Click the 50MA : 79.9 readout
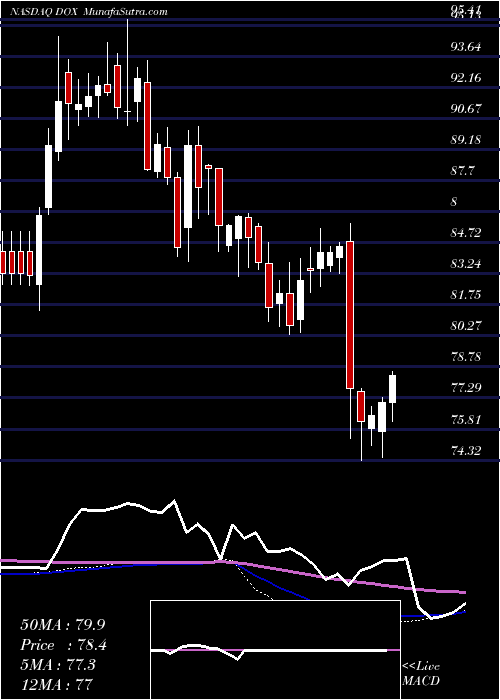Screen dimensions: 500x700 tap(62, 625)
